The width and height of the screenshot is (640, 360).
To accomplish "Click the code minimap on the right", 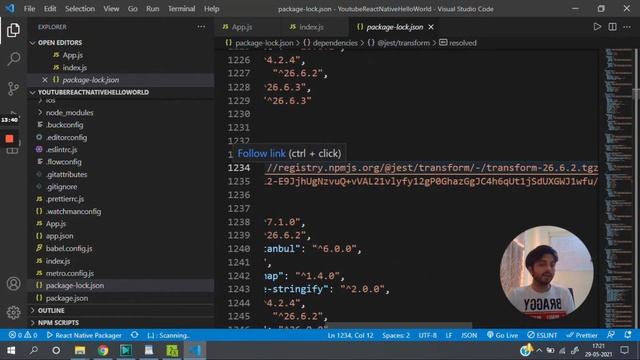I will click(618, 188).
